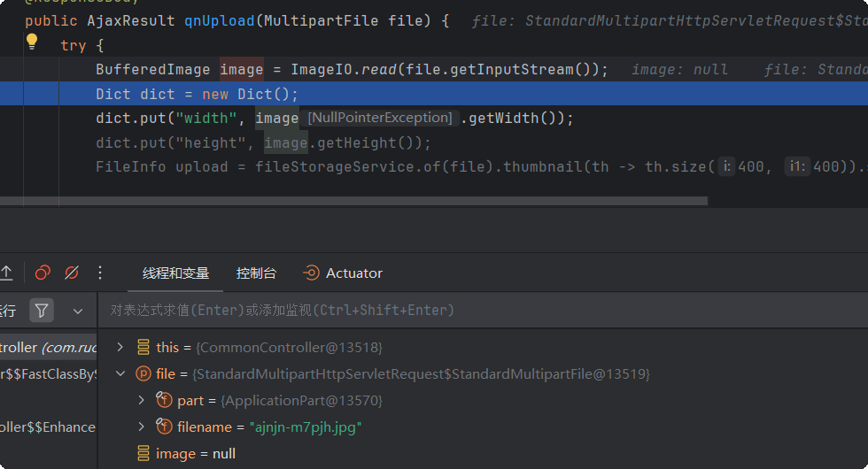Open the debug toolbar more options menu
Viewport: 868px width, 469px height.
100,273
